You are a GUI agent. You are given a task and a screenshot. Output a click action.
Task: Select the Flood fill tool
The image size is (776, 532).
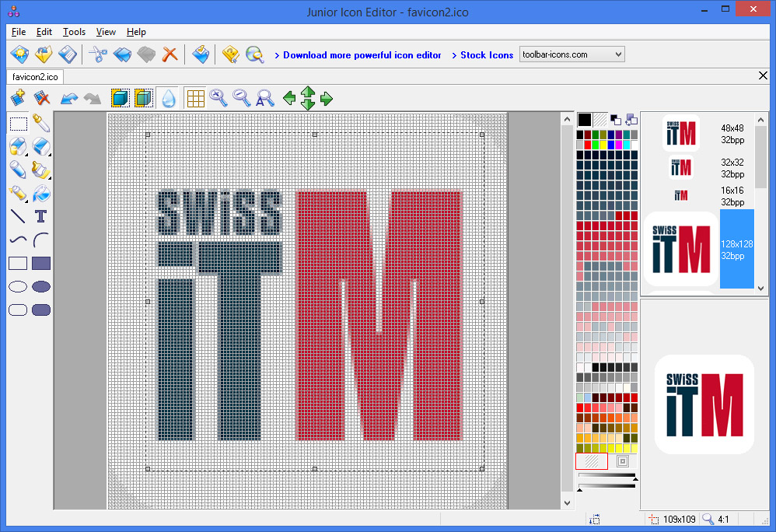pyautogui.click(x=40, y=193)
